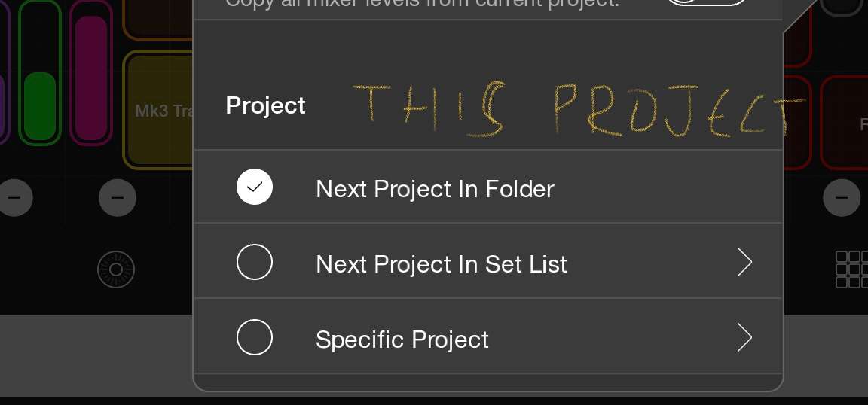
Task: Click the magenta mixer fader
Action: (90, 75)
